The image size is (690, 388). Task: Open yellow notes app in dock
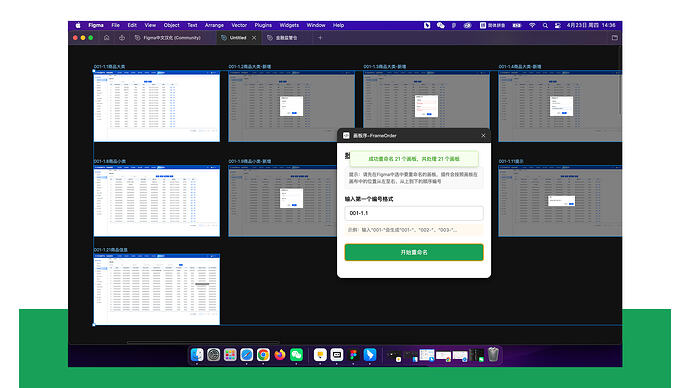click(x=320, y=355)
